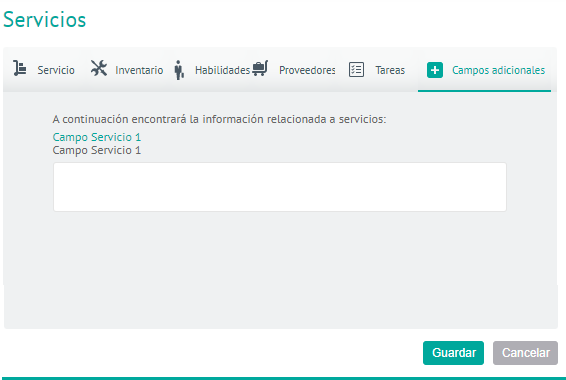This screenshot has height=380, width=566.
Task: Click the checklist icon beside Tareas
Action: click(356, 70)
